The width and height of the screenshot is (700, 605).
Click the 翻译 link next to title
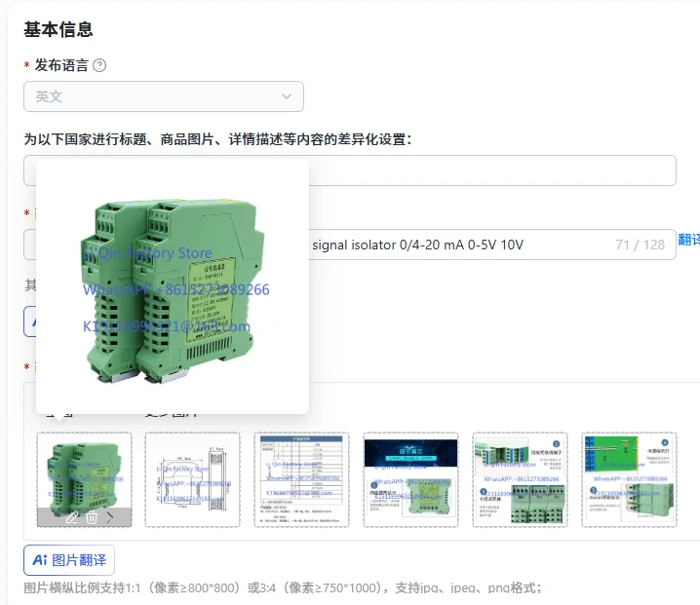pos(689,240)
